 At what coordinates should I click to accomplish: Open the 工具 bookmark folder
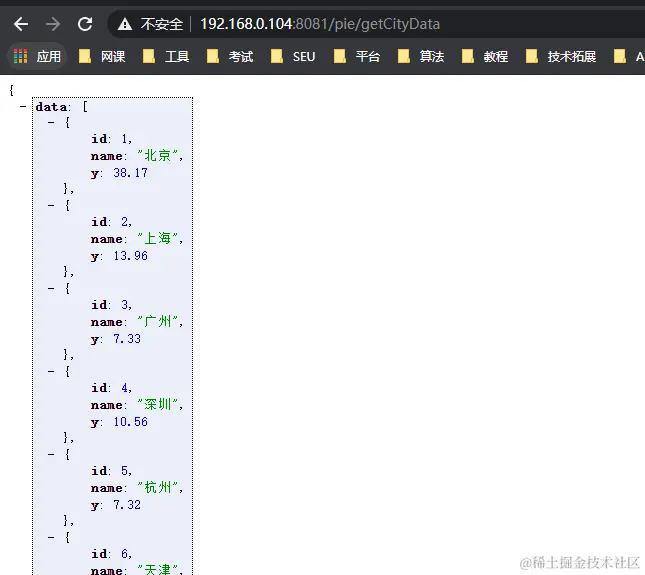[x=166, y=56]
